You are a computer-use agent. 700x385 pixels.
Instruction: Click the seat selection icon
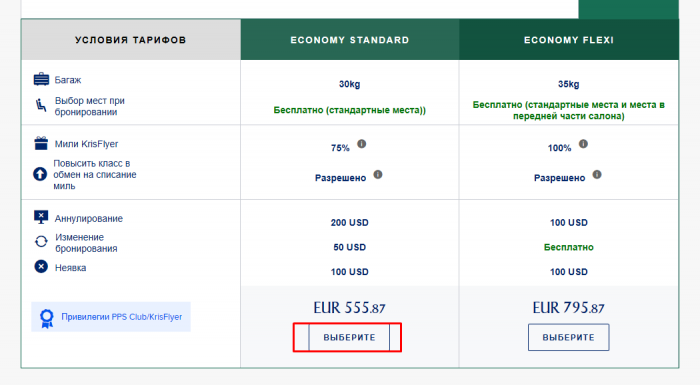point(41,105)
